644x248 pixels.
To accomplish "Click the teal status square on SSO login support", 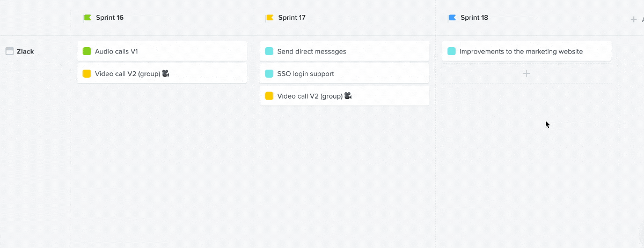I will [269, 73].
